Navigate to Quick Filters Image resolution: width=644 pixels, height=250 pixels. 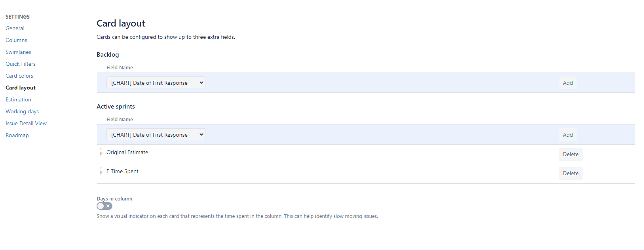[21, 64]
